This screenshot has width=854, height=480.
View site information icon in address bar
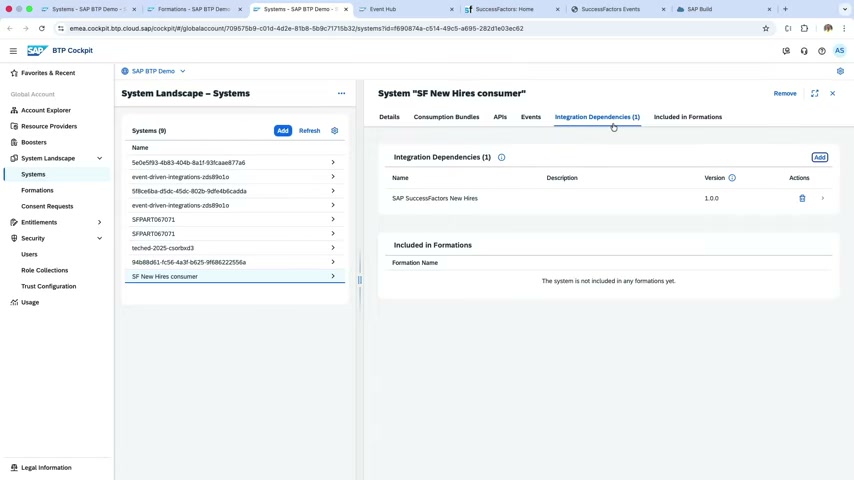(60, 28)
